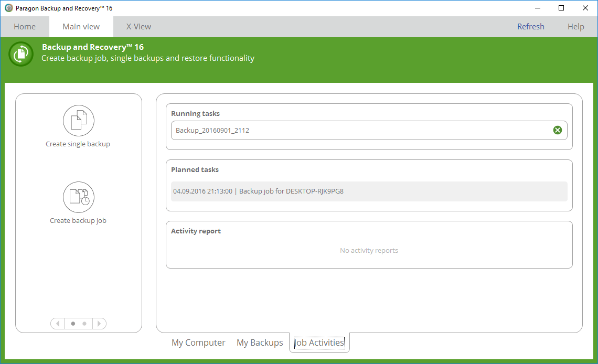Open the My Backups tab
The width and height of the screenshot is (598, 364).
pyautogui.click(x=260, y=342)
